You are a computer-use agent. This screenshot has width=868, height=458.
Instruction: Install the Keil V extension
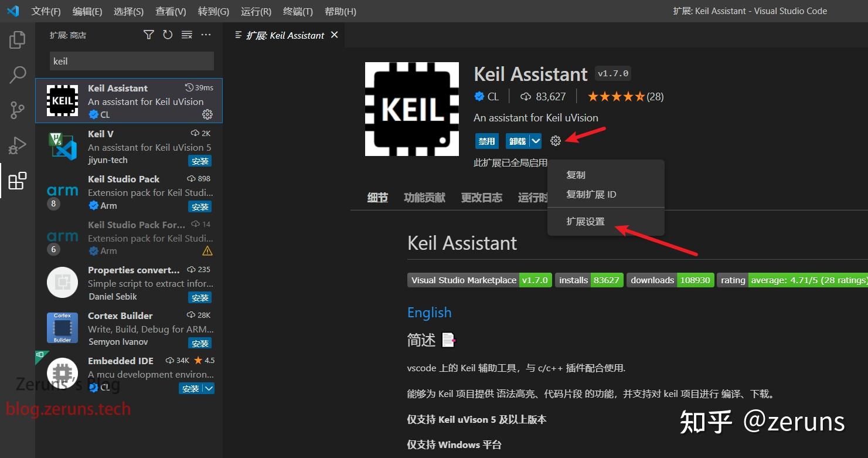tap(200, 161)
